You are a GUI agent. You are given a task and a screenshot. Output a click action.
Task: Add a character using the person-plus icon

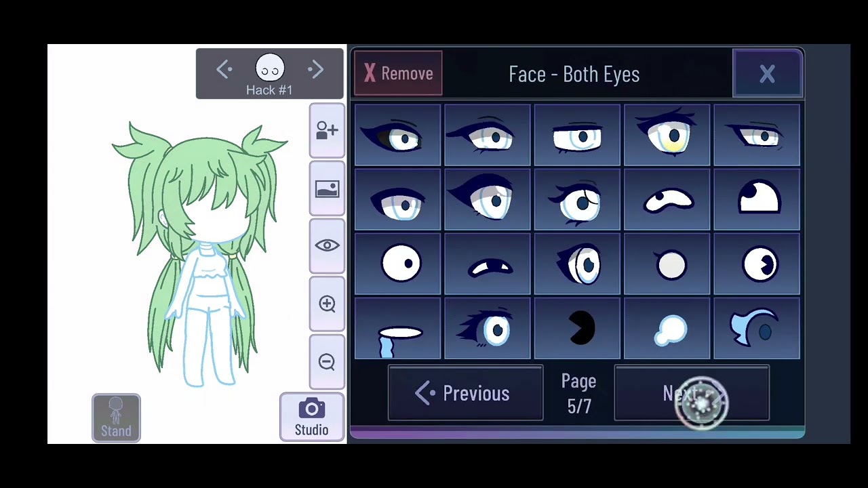(327, 131)
